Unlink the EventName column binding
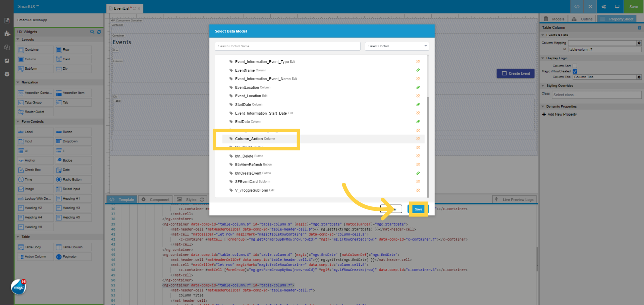This screenshot has height=305, width=644. click(418, 70)
